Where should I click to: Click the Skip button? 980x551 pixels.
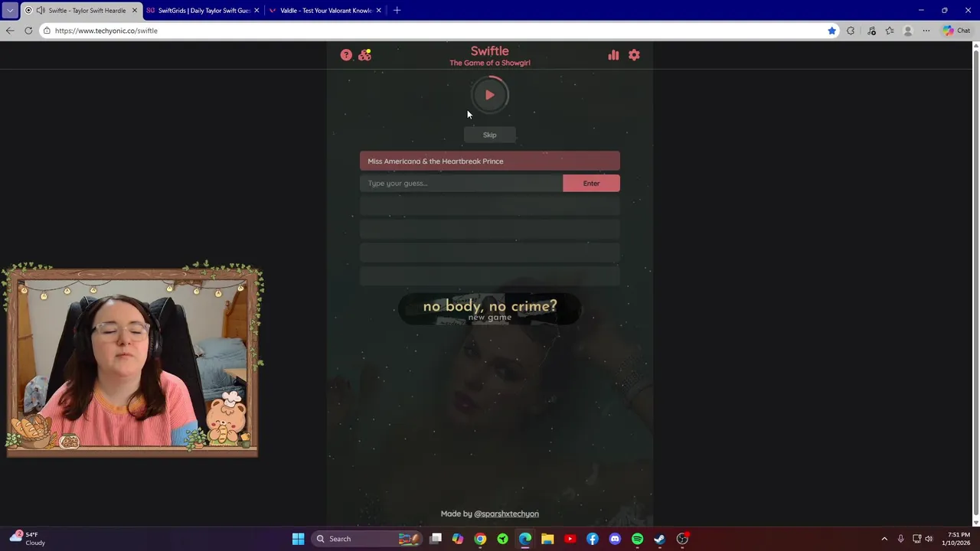[490, 135]
